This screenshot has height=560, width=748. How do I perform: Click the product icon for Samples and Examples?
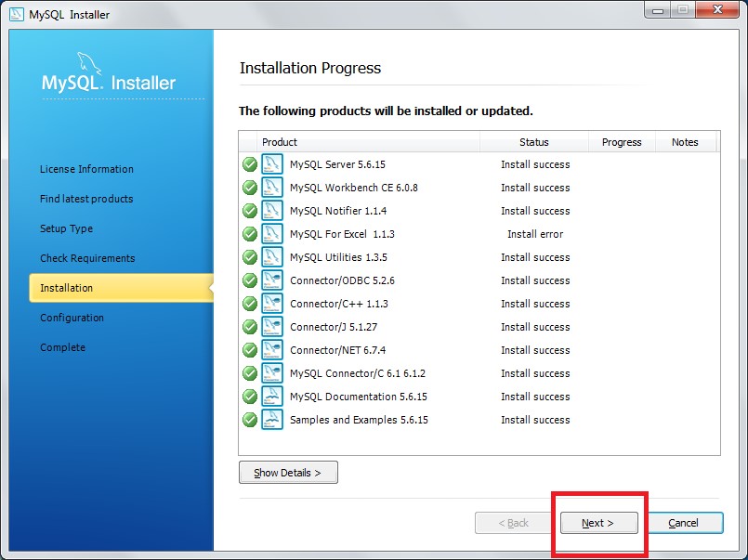272,420
